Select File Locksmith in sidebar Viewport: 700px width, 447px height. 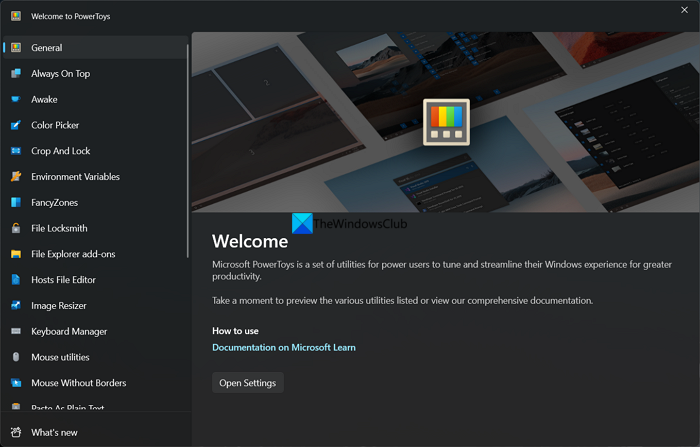pyautogui.click(x=95, y=228)
